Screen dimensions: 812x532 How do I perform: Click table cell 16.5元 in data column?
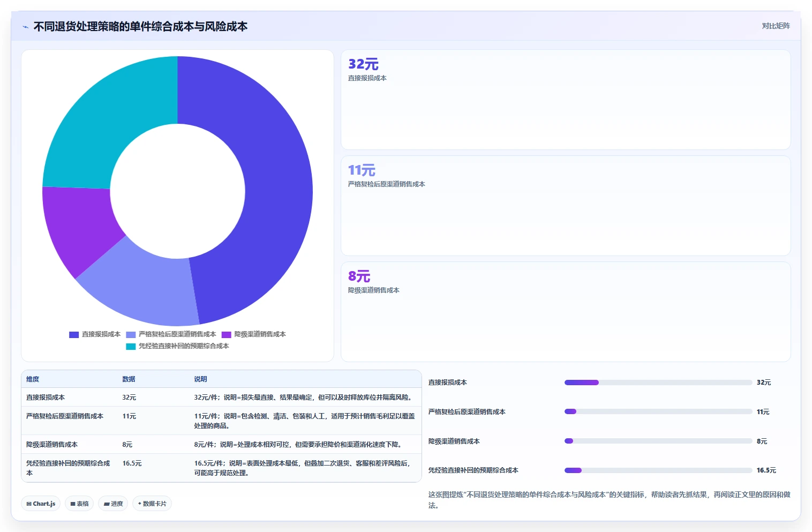click(132, 463)
